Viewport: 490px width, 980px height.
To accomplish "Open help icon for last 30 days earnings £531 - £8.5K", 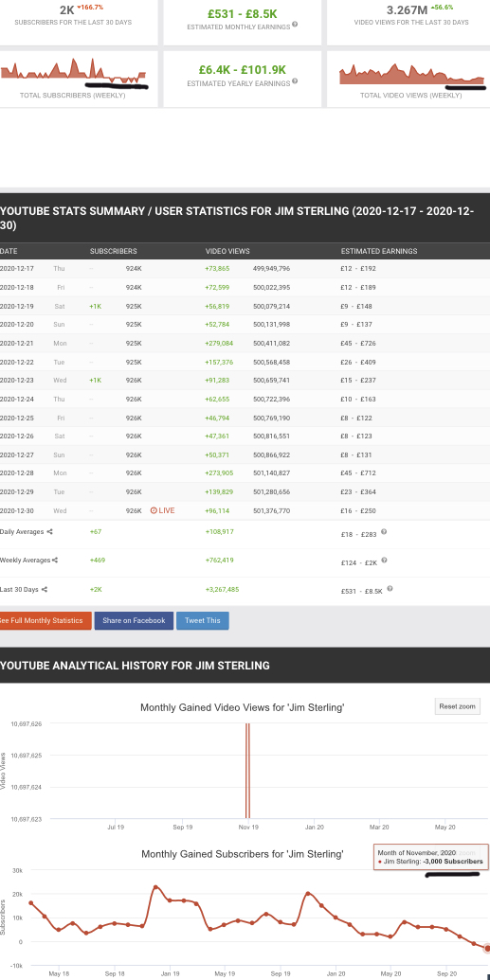I will [390, 589].
